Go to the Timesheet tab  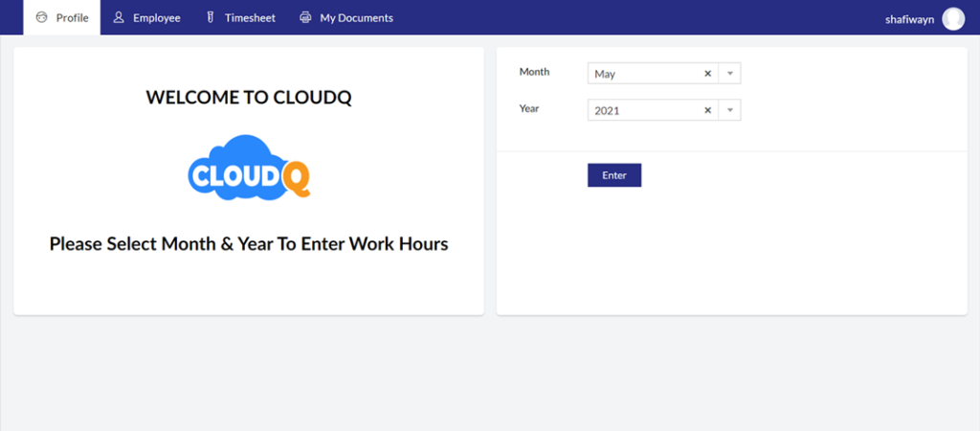click(250, 17)
